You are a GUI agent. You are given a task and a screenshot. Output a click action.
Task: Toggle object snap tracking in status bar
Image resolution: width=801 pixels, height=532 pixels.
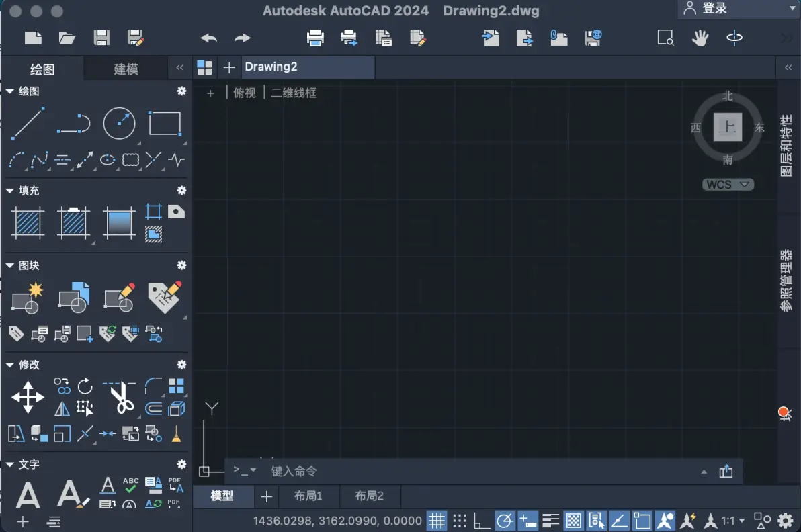pyautogui.click(x=619, y=521)
